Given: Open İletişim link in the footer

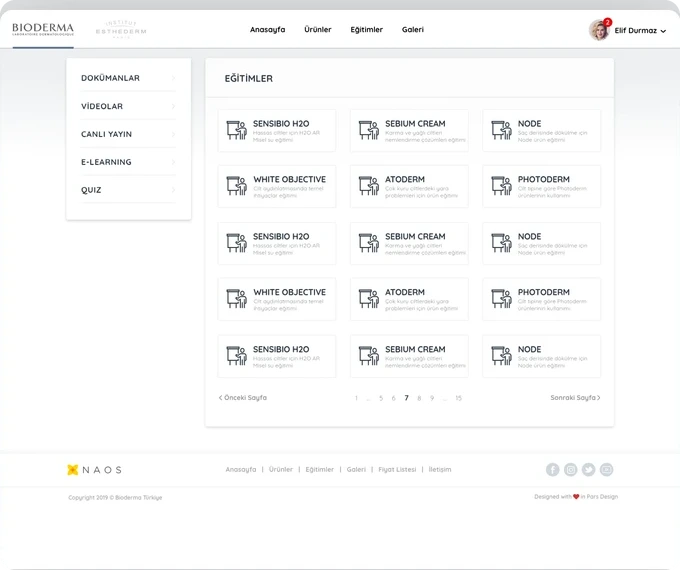Looking at the screenshot, I should coord(440,469).
